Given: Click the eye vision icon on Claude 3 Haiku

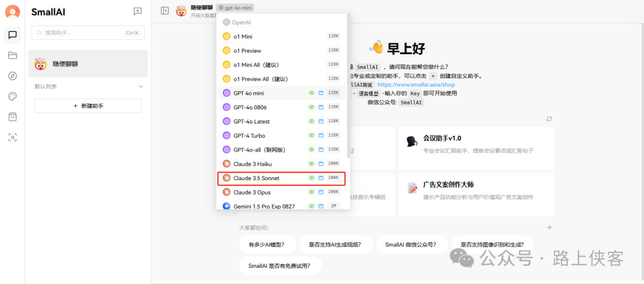Looking at the screenshot, I should tap(311, 163).
